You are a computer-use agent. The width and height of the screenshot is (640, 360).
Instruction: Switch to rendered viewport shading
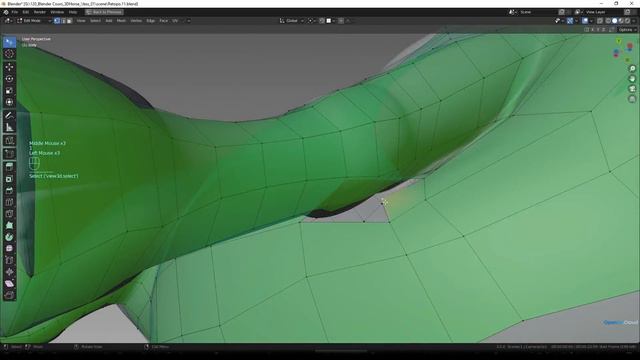coord(628,21)
